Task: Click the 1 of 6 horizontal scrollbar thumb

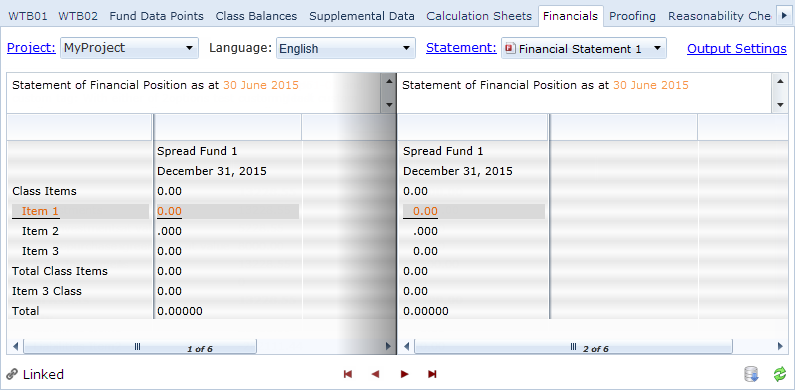Action: point(140,347)
